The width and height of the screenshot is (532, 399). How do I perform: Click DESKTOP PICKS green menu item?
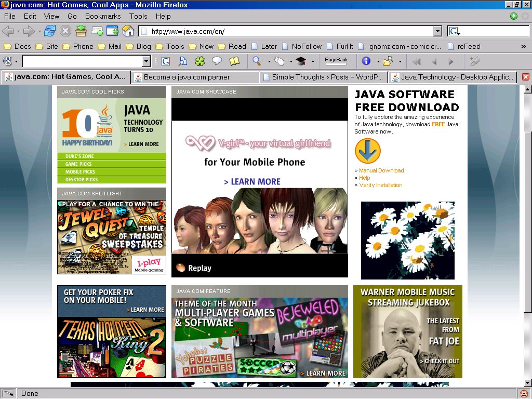tap(112, 179)
